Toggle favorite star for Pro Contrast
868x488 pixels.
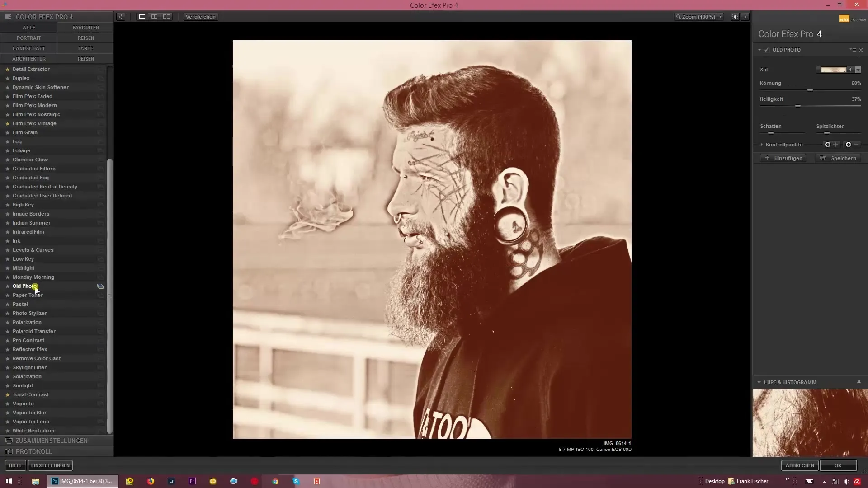pyautogui.click(x=8, y=340)
